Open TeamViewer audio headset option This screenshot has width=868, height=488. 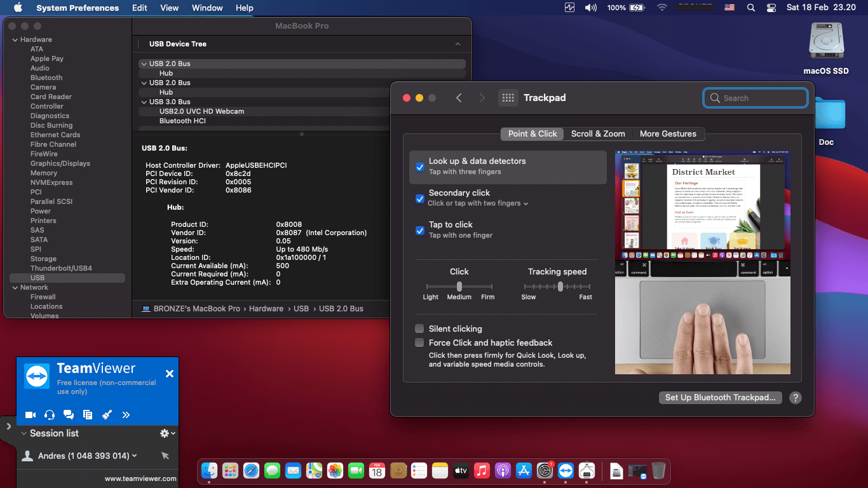click(x=50, y=415)
